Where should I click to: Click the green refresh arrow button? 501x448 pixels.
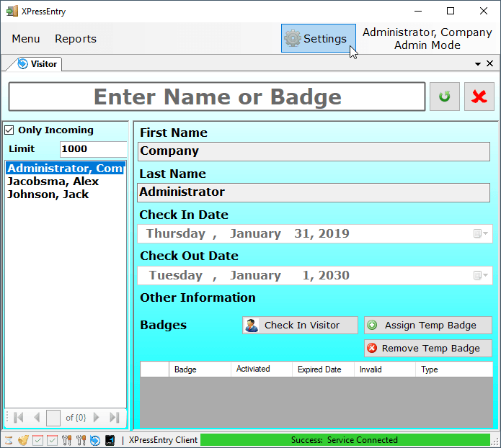pos(445,97)
